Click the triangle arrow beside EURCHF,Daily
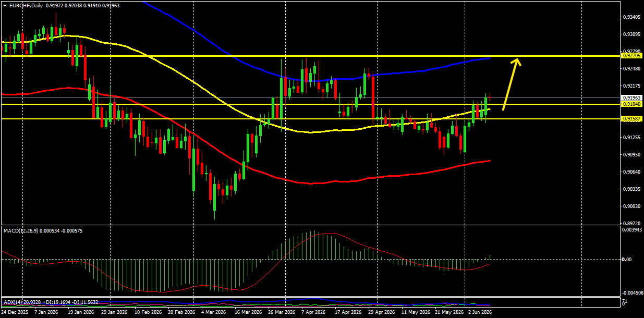 click(5, 5)
